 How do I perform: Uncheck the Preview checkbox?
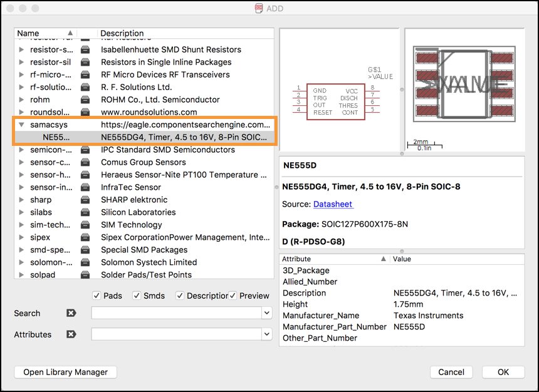pyautogui.click(x=233, y=296)
